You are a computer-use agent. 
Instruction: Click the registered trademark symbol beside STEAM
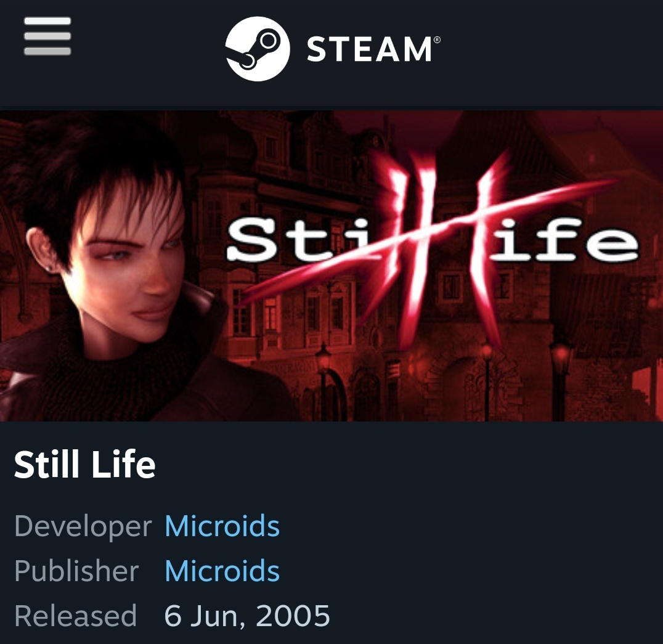437,39
